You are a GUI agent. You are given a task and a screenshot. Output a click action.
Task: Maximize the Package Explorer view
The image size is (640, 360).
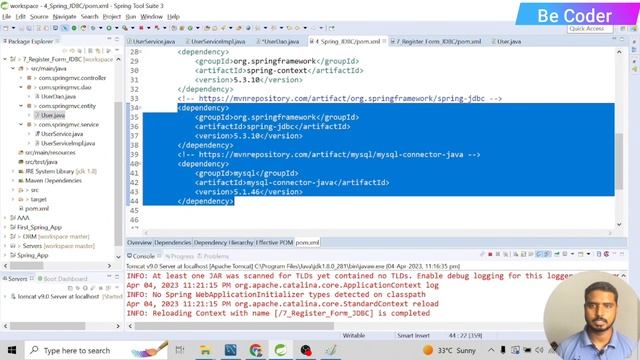[117, 39]
